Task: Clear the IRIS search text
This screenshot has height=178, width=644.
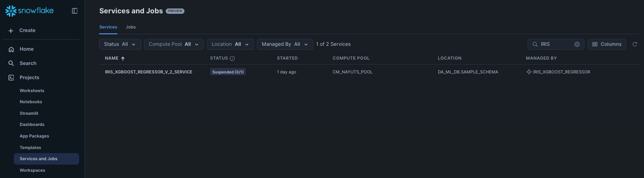Action: point(577,44)
